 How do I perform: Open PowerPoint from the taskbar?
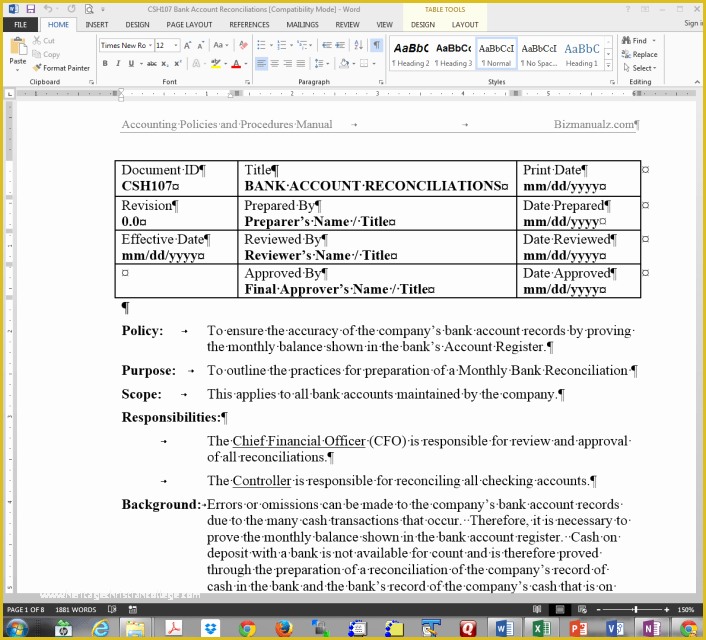pyautogui.click(x=578, y=628)
